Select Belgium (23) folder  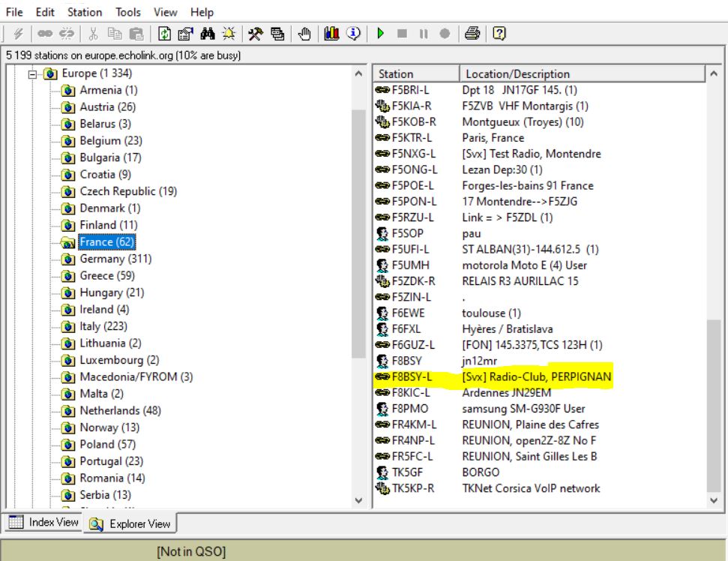110,141
